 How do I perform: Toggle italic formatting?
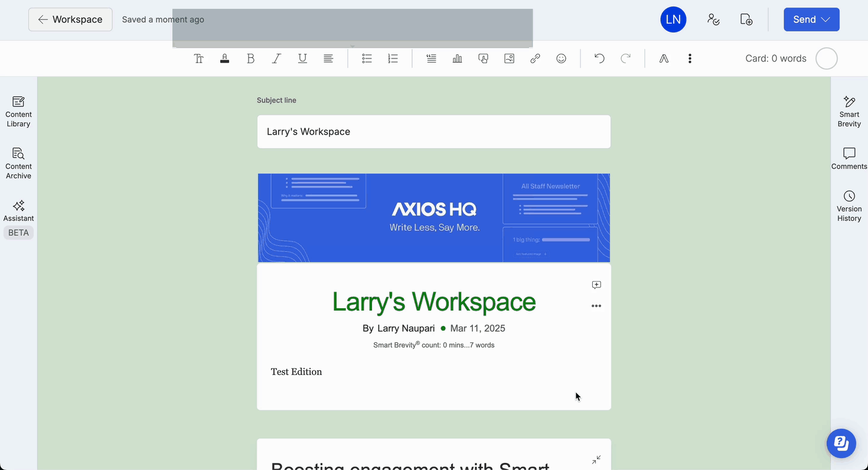[x=276, y=58]
